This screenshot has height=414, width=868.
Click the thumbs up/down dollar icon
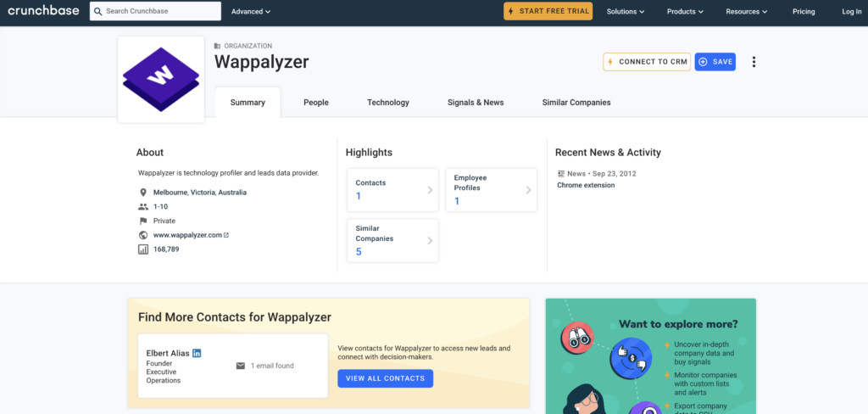(x=631, y=359)
